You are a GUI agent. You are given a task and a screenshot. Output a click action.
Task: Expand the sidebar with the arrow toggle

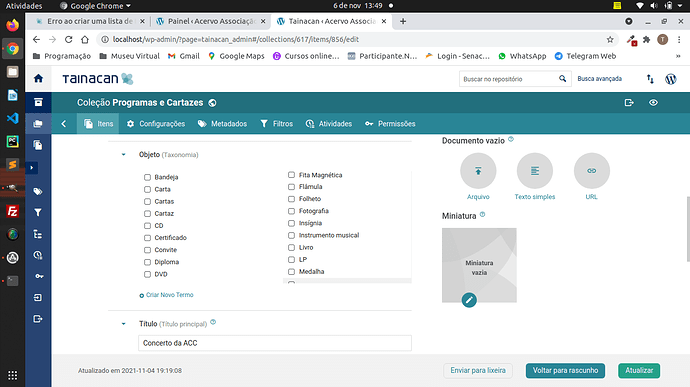[x=32, y=168]
